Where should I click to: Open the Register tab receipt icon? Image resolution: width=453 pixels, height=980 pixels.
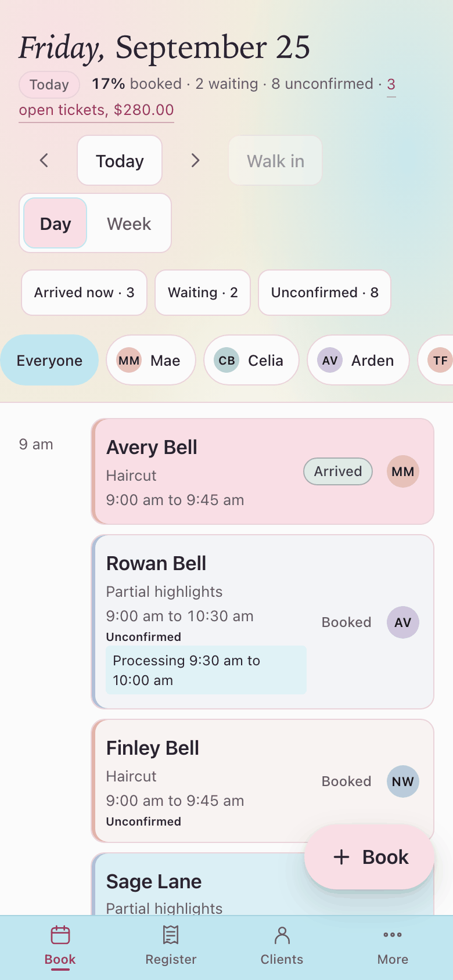[x=171, y=935]
